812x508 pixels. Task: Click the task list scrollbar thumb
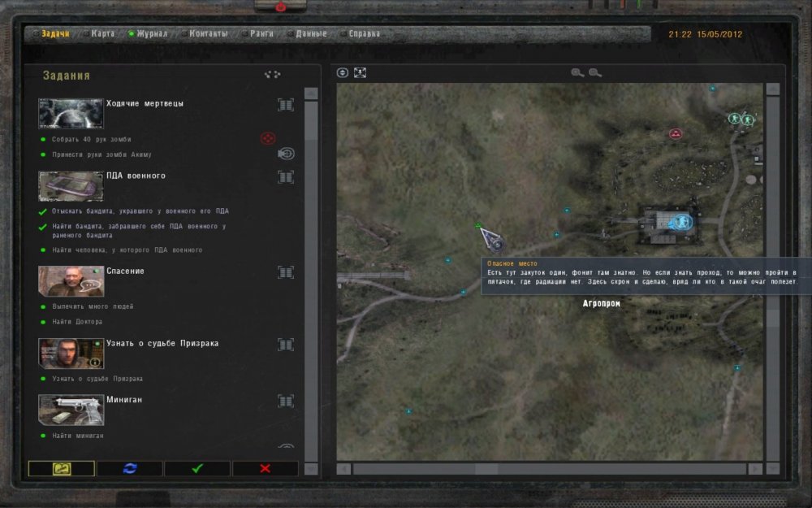point(311,120)
